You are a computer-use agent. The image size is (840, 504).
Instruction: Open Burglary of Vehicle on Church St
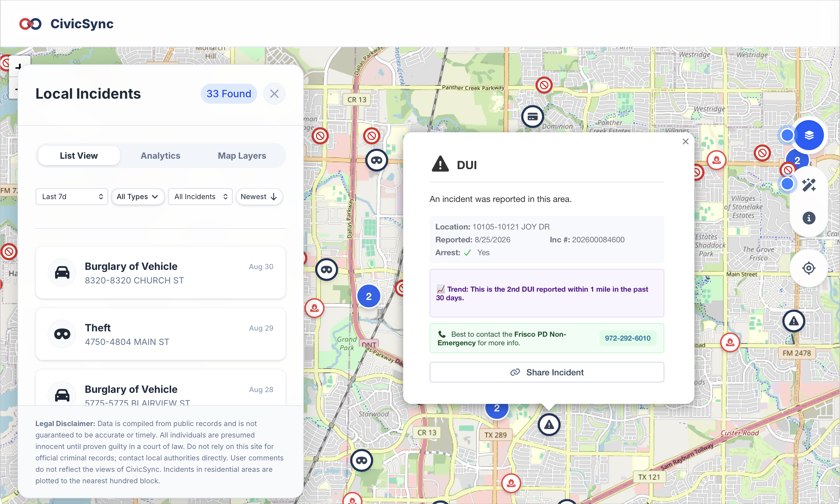[160, 273]
